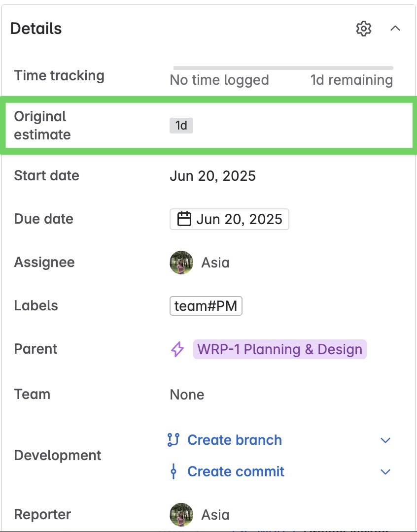This screenshot has width=417, height=532.
Task: Click the 1d remaining text
Action: coord(351,80)
